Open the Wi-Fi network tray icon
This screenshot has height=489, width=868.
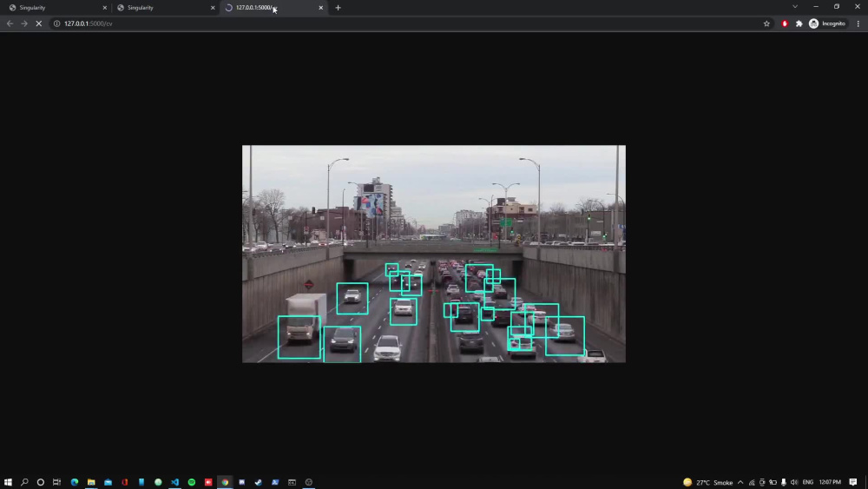752,482
